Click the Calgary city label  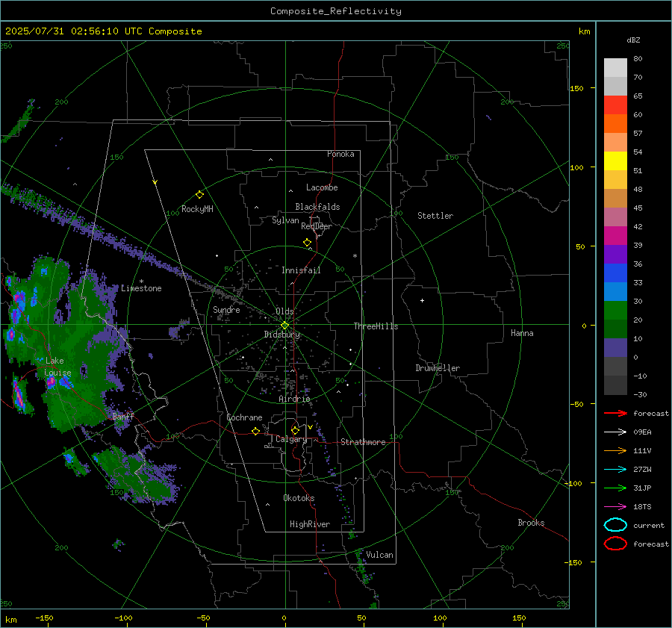tap(291, 439)
